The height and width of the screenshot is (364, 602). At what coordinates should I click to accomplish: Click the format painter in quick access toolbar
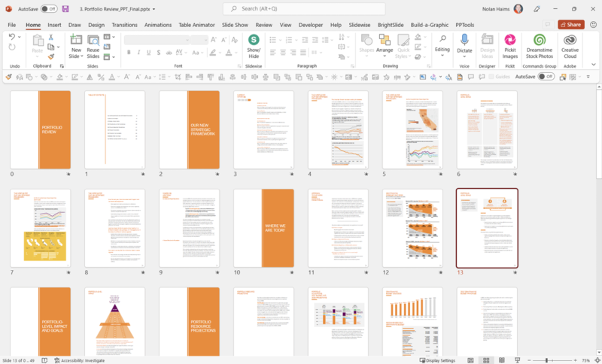pos(8,77)
